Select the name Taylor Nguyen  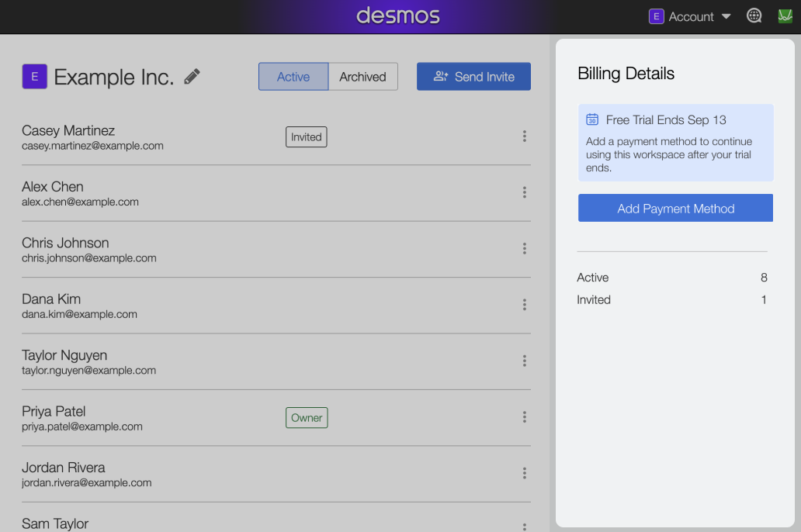pyautogui.click(x=64, y=355)
